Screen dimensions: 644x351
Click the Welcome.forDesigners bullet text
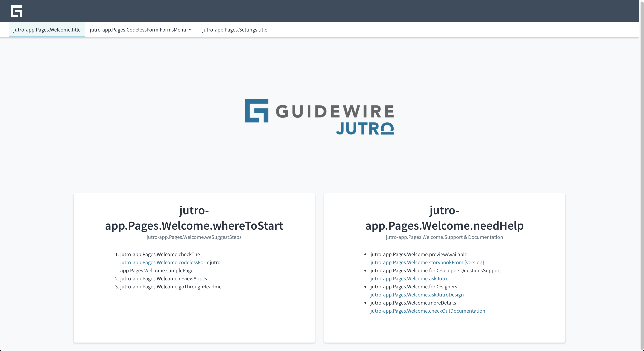click(414, 286)
